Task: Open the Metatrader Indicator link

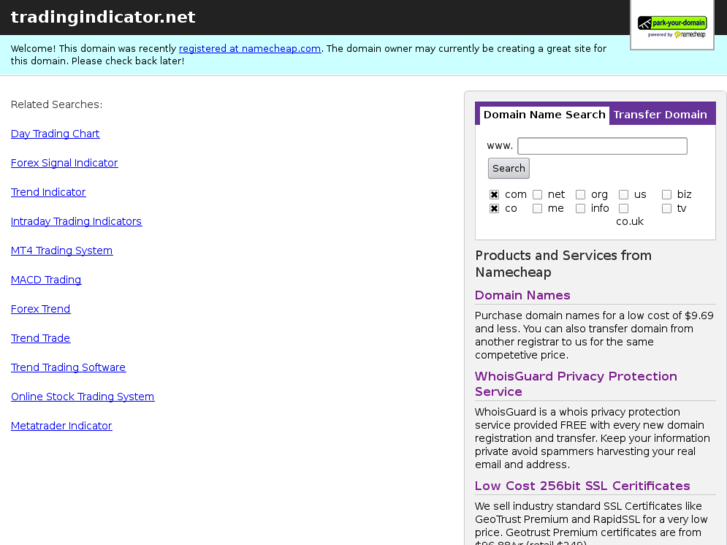Action: point(61,426)
